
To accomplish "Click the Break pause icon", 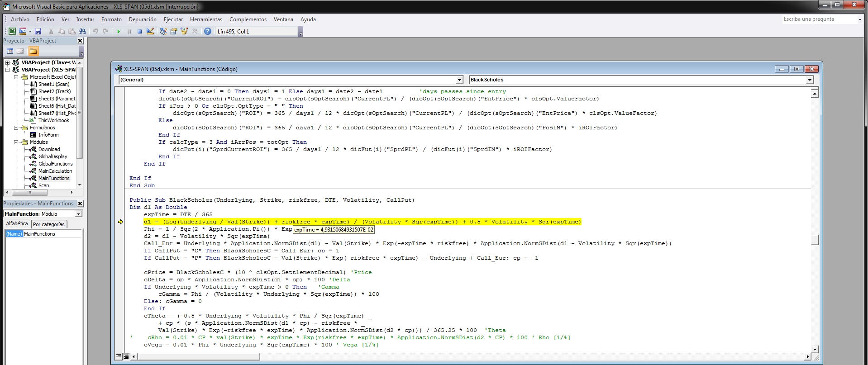I will (x=129, y=31).
